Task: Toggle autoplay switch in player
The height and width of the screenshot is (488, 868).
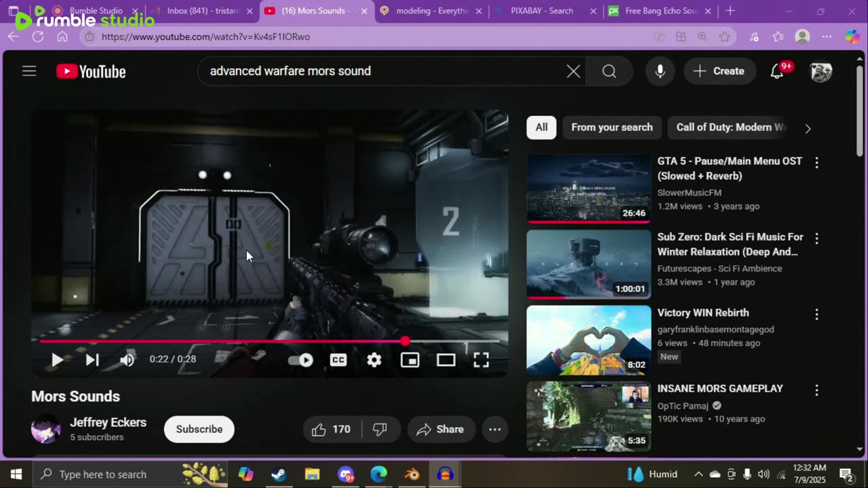Action: (300, 360)
